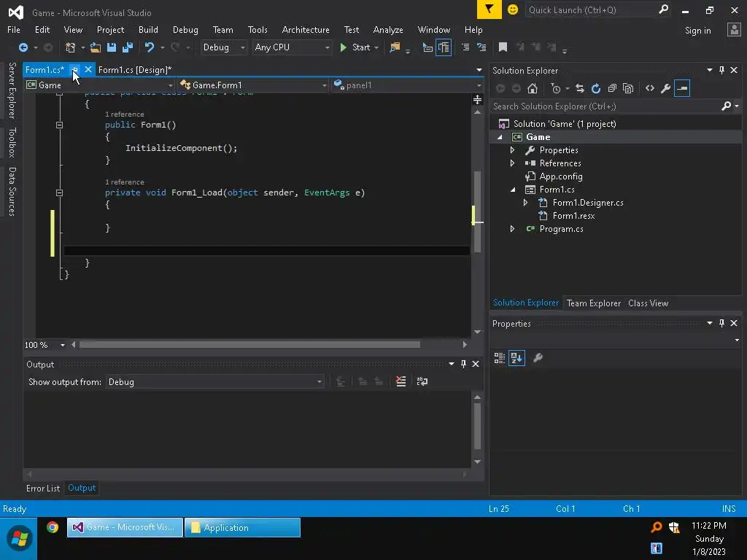This screenshot has width=747, height=560.
Task: Toggle Alphabetical sort in Properties panel
Action: [x=517, y=357]
